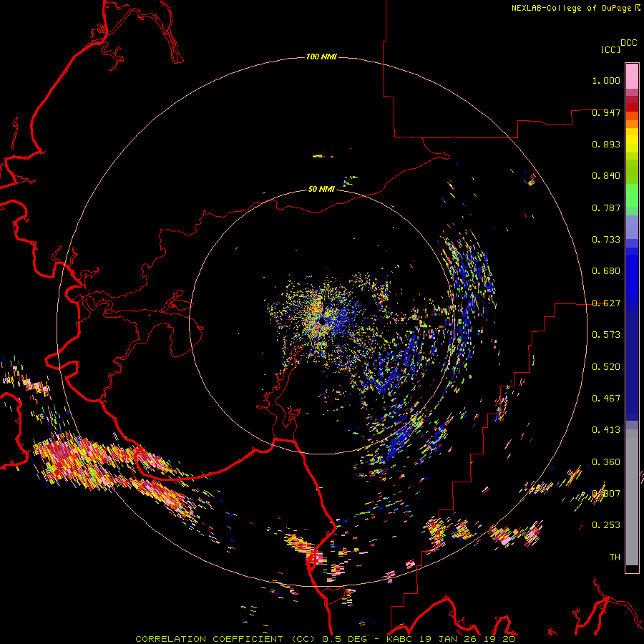Select the DCC label above color scale

pos(628,43)
